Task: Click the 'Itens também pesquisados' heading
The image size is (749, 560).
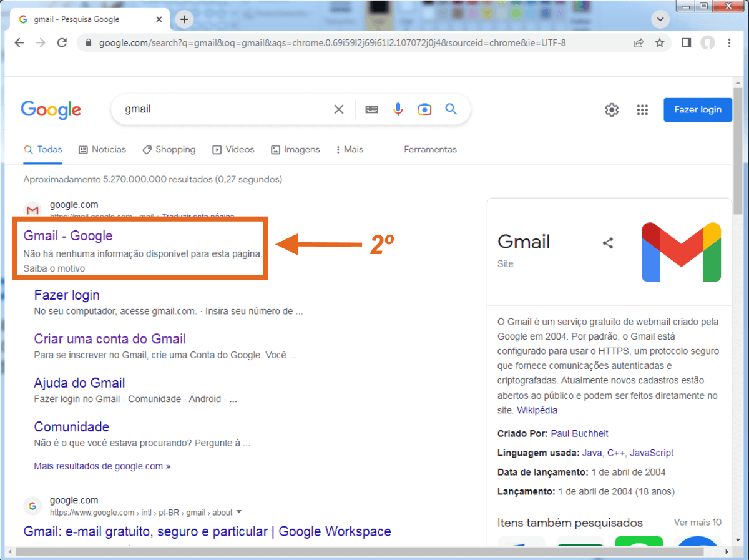Action: (570, 523)
